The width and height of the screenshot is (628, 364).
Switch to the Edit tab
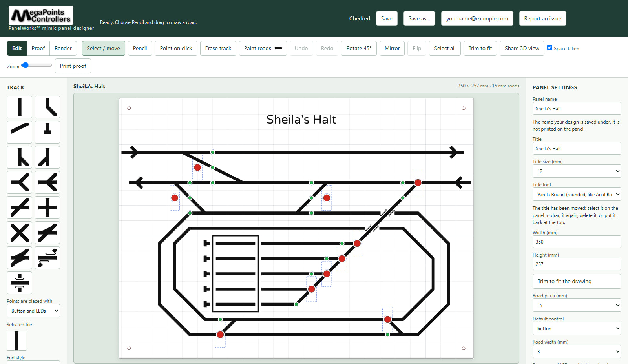point(17,48)
